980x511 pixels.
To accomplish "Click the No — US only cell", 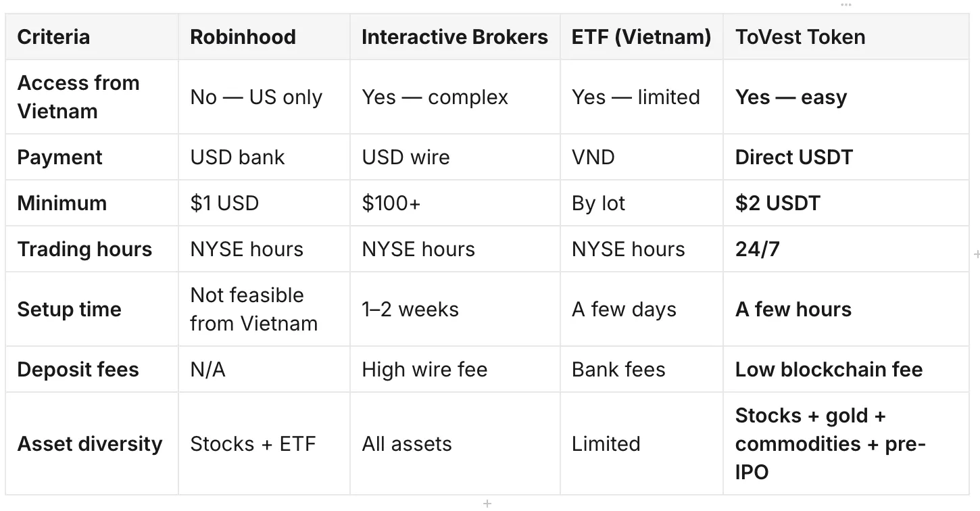I will pyautogui.click(x=264, y=97).
